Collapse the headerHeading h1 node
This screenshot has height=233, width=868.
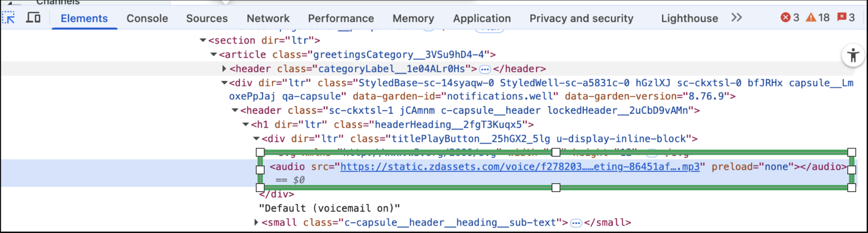pos(246,125)
